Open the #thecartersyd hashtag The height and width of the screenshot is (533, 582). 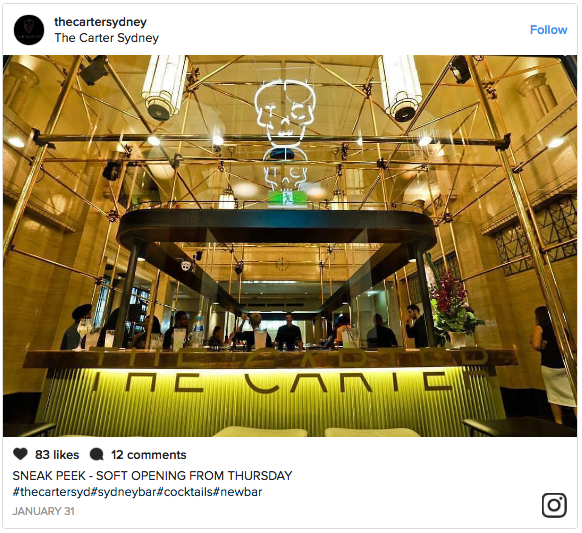(x=52, y=492)
